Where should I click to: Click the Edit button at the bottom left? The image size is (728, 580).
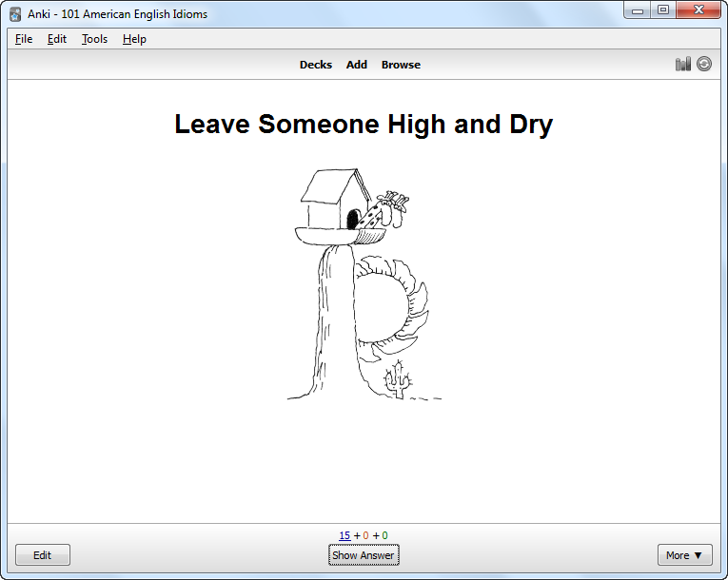43,555
